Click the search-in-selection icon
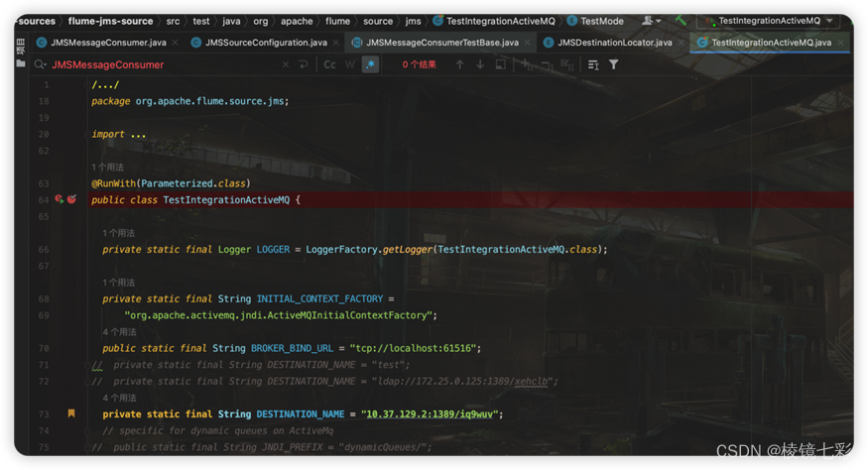868x470 pixels. (x=500, y=64)
